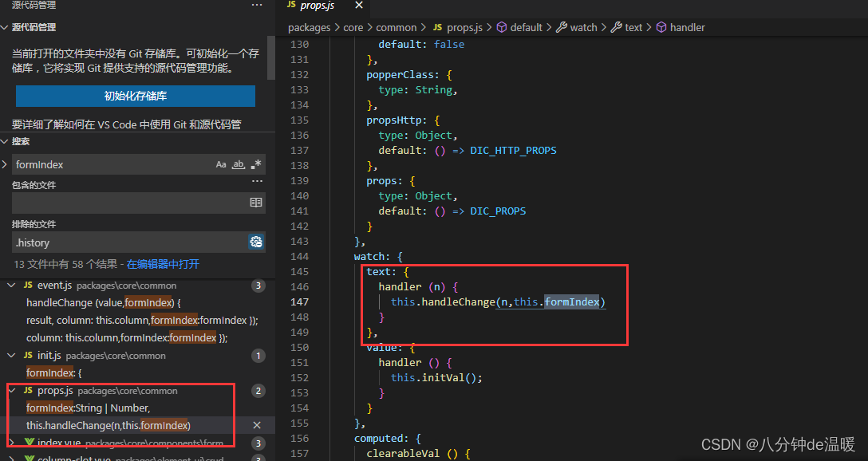Click 'props.js' in the breadcrumb
Screen dimensions: 868x461
tap(464, 28)
